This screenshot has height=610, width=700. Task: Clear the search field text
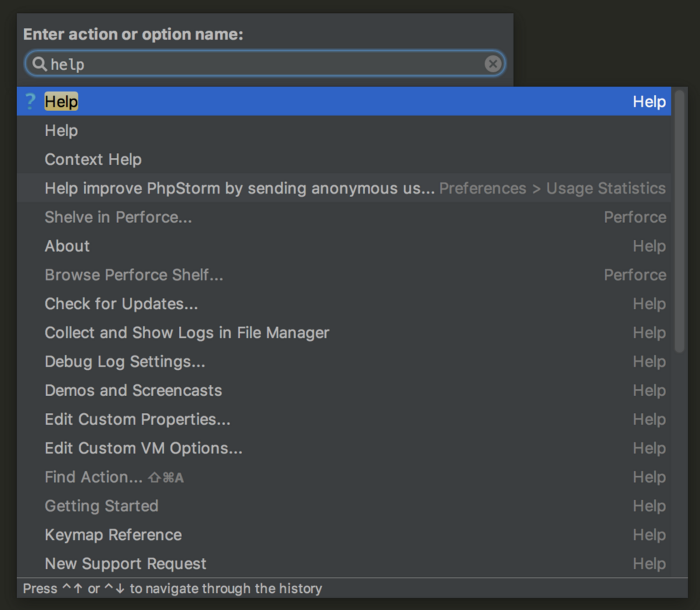tap(492, 64)
